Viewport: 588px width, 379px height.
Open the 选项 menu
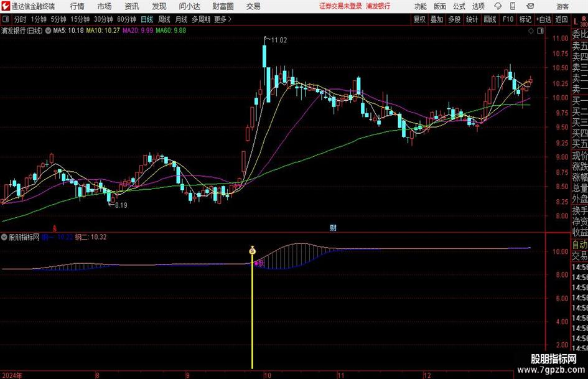pyautogui.click(x=478, y=6)
